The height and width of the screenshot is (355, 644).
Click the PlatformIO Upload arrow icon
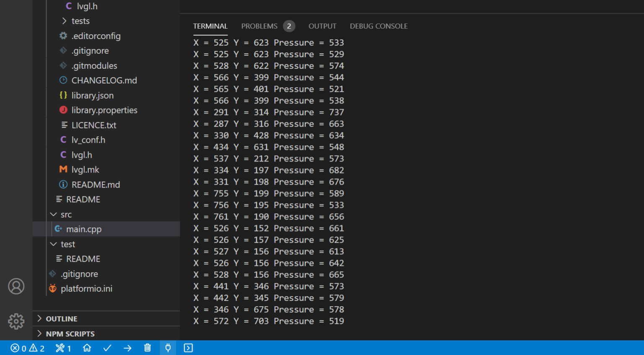[x=127, y=348]
